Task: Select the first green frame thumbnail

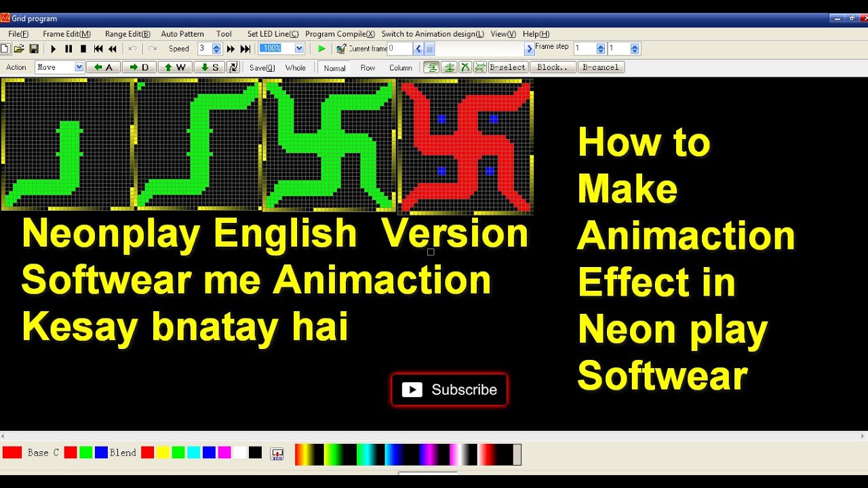Action: point(68,144)
